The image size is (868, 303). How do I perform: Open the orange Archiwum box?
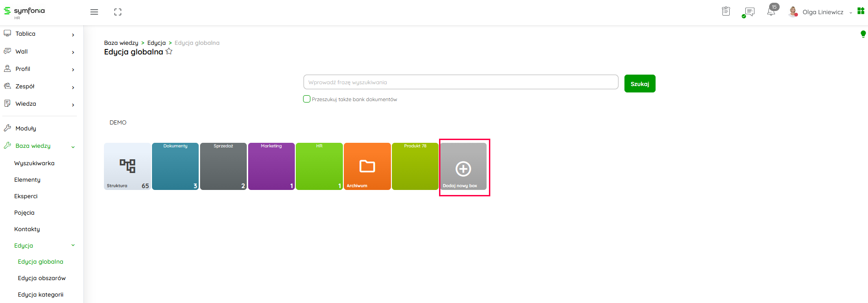[x=367, y=167]
